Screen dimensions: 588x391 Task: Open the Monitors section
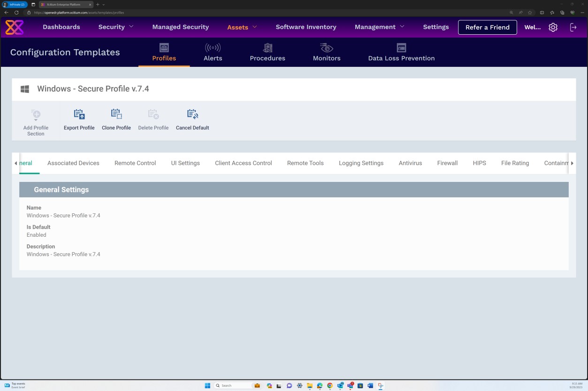[326, 52]
